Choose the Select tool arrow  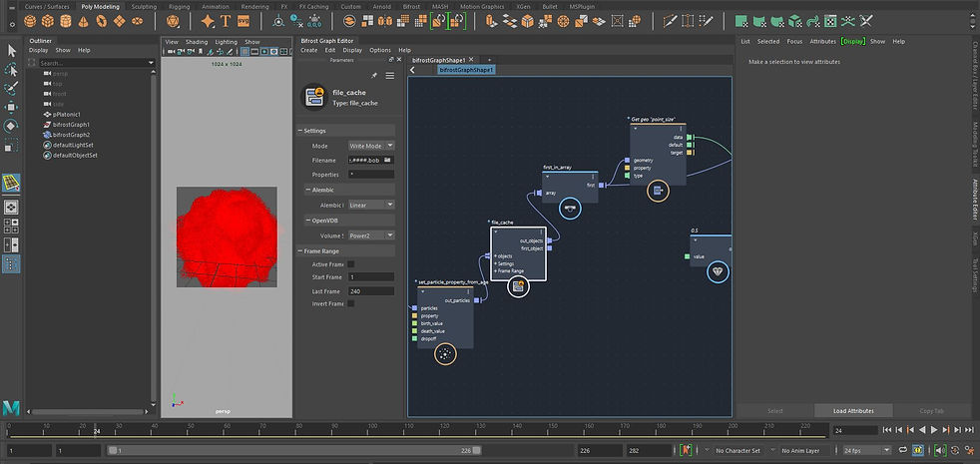tap(11, 51)
